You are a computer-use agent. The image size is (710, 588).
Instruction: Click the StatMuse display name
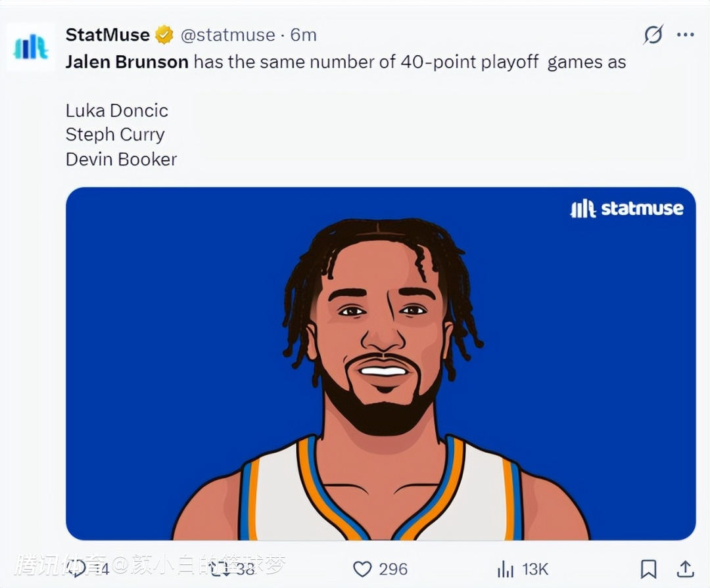(x=108, y=35)
